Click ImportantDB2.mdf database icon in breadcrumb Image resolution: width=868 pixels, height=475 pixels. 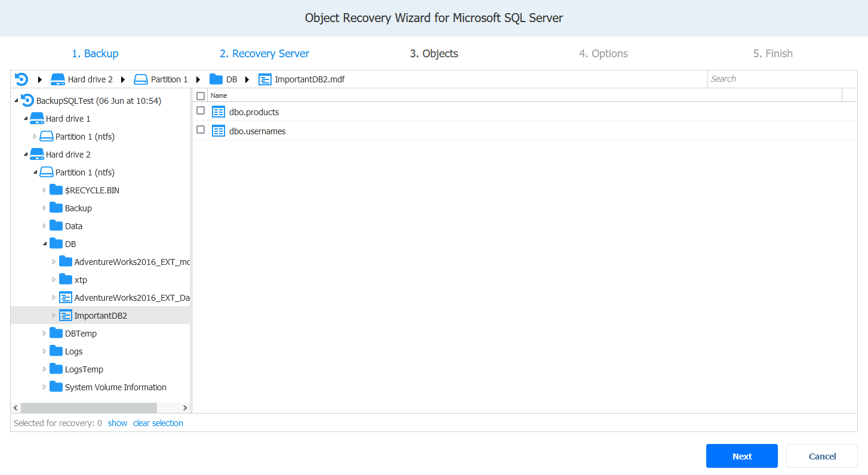[x=265, y=79]
